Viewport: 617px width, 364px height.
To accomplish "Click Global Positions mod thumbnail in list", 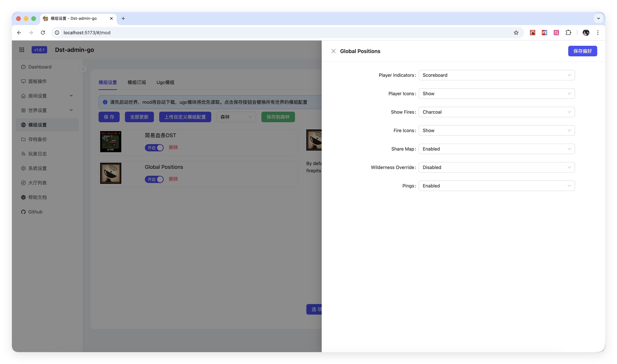I will coord(111,173).
